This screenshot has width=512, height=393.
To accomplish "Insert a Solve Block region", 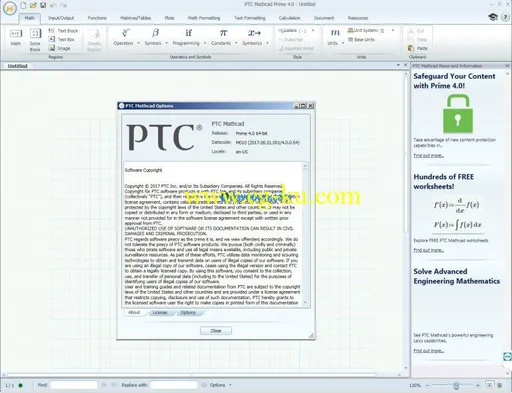I will tap(35, 40).
